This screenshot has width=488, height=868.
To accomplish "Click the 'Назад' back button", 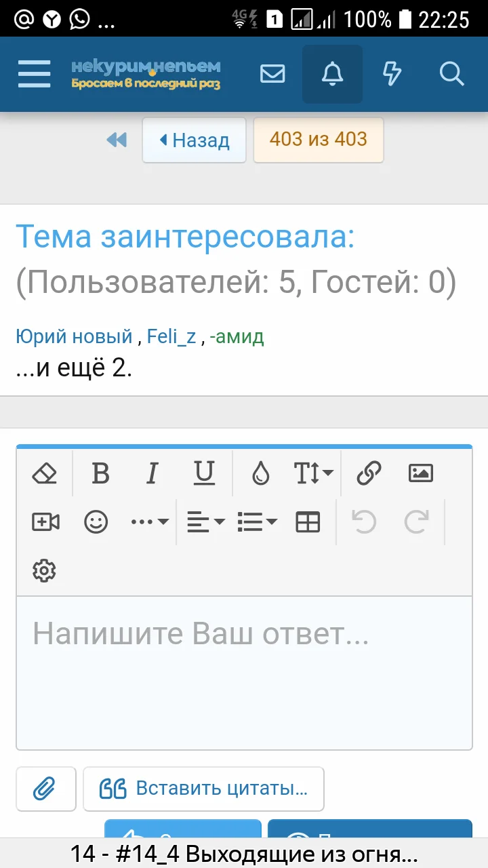I will tap(194, 140).
